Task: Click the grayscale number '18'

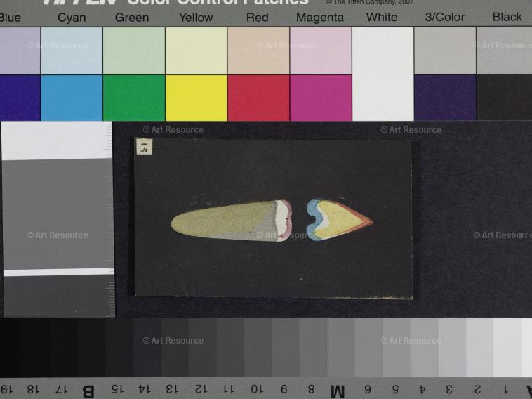Action: click(33, 388)
